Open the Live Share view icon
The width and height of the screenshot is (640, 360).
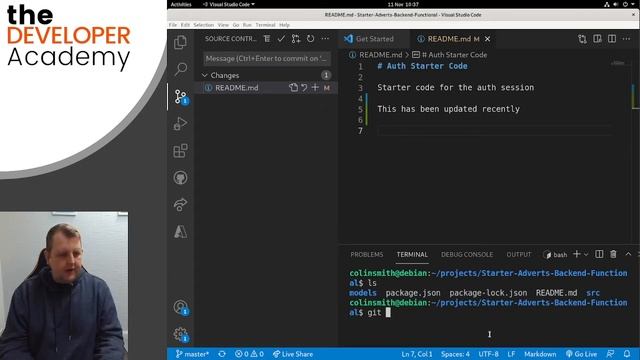pos(180,204)
